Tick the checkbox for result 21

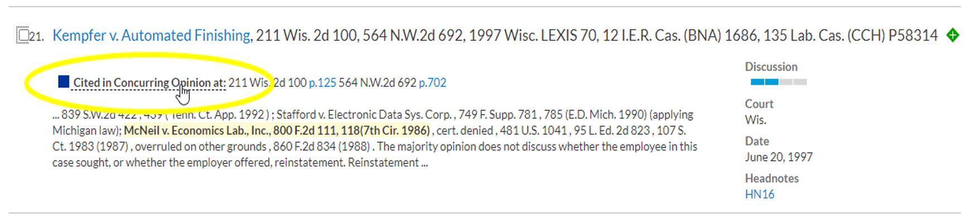point(23,35)
